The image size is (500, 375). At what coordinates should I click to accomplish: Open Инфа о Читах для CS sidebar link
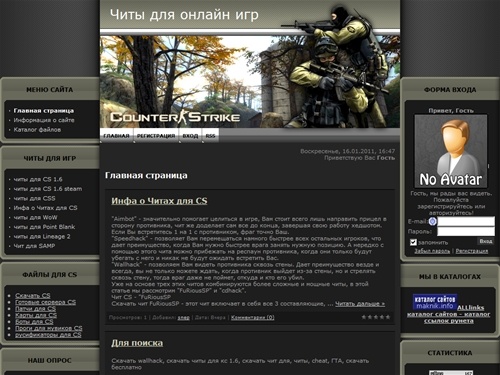(45, 208)
